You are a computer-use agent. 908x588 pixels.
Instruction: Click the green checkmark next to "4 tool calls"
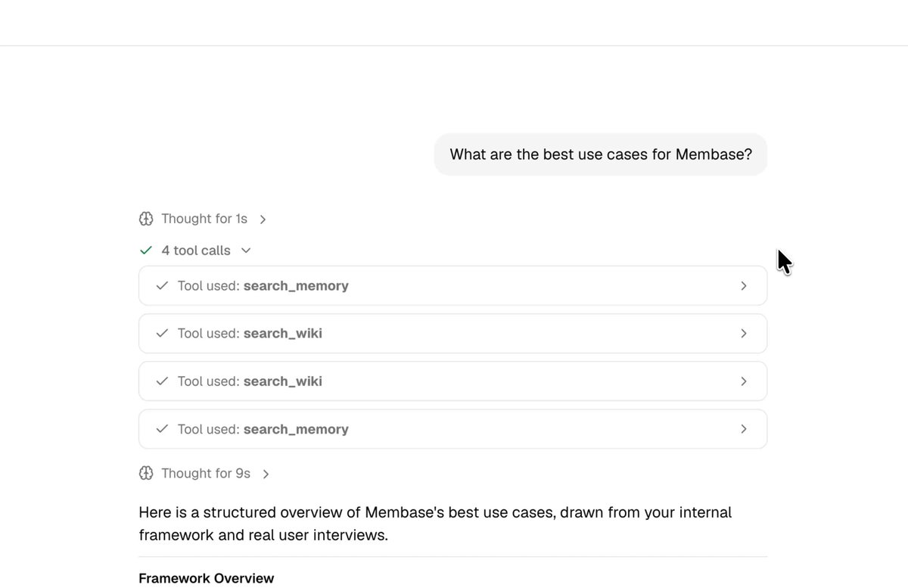coord(146,250)
